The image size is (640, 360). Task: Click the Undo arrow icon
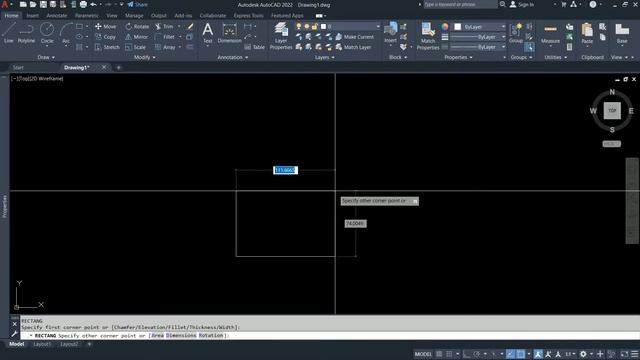pyautogui.click(x=93, y=4)
